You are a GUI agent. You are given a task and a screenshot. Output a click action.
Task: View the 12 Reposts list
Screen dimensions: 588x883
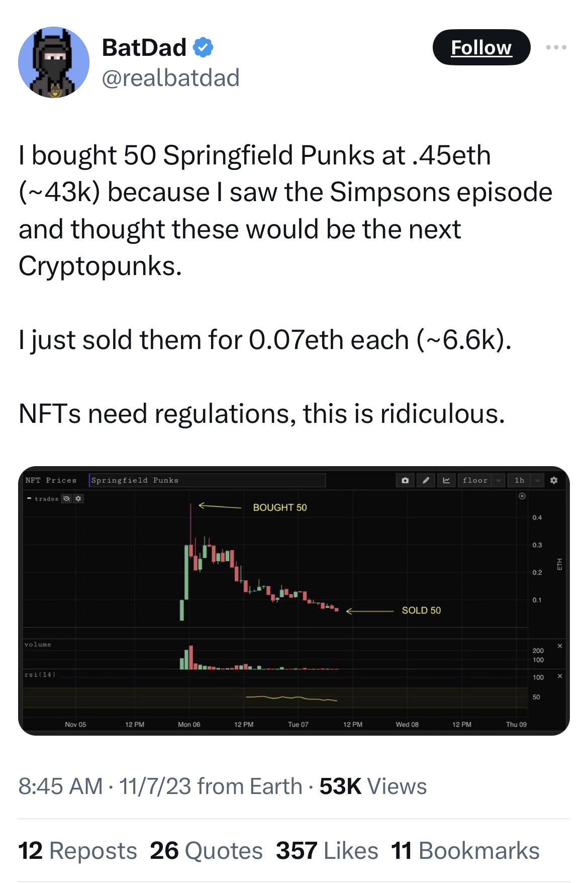click(x=77, y=851)
